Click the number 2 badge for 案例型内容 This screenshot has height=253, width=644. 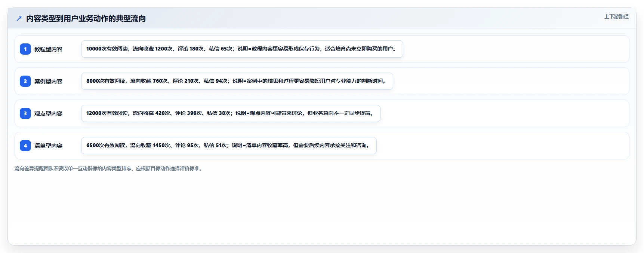(25, 81)
